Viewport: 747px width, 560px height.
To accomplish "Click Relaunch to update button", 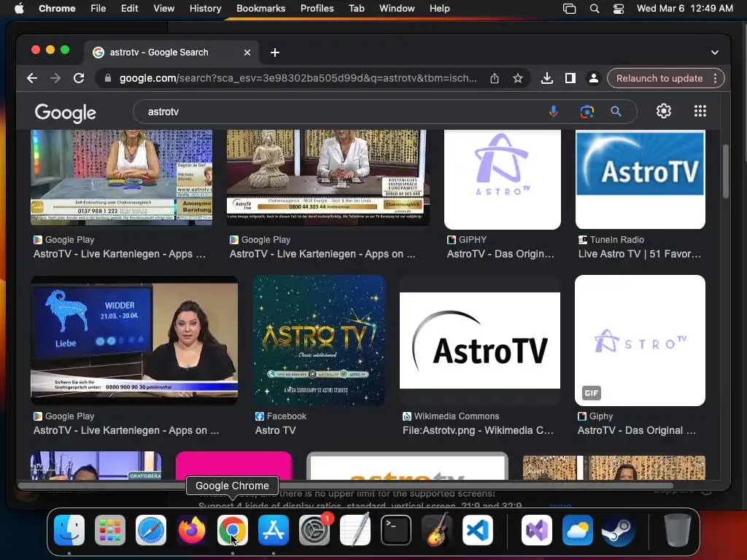I will point(659,78).
